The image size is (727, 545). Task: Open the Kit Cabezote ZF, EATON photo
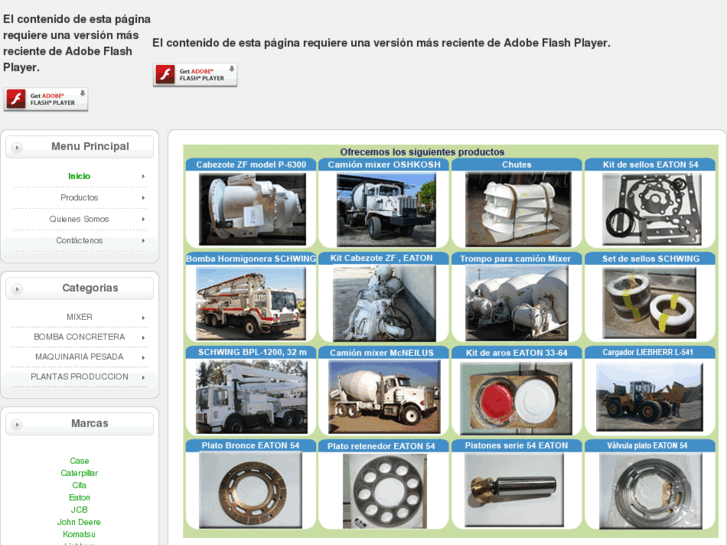coord(384,303)
